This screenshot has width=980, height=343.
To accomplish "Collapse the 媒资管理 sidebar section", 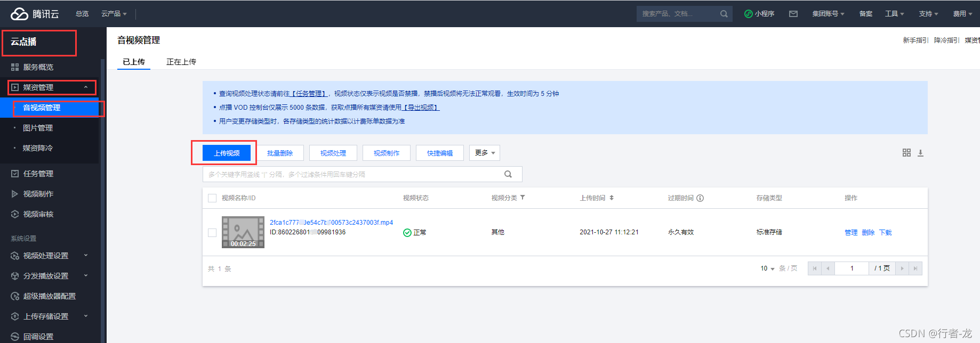I will pos(86,87).
